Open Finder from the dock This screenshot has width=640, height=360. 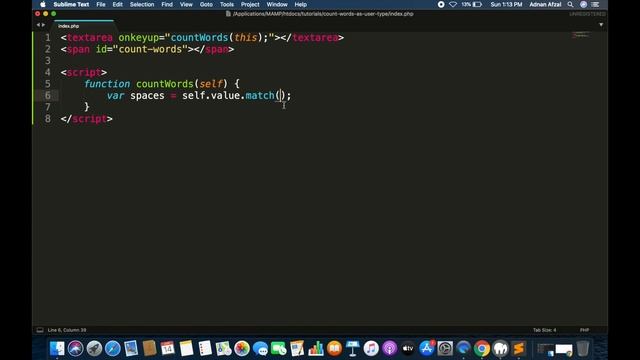tap(57, 349)
